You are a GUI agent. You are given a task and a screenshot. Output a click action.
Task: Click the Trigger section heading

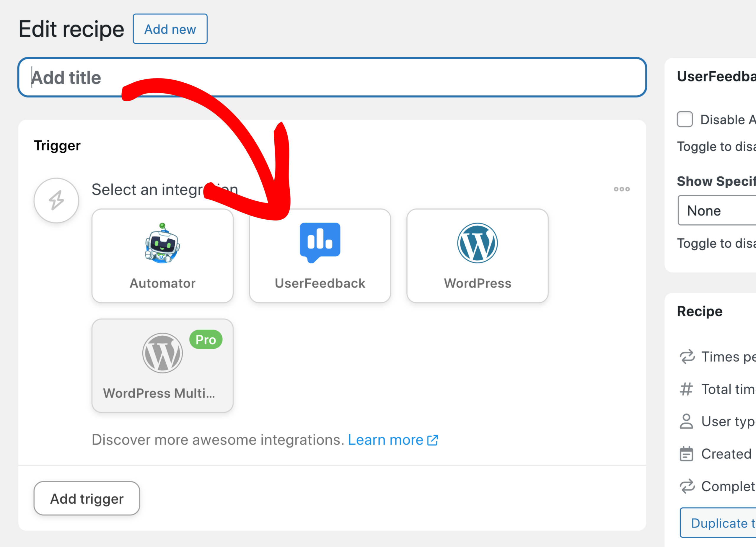pyautogui.click(x=57, y=146)
